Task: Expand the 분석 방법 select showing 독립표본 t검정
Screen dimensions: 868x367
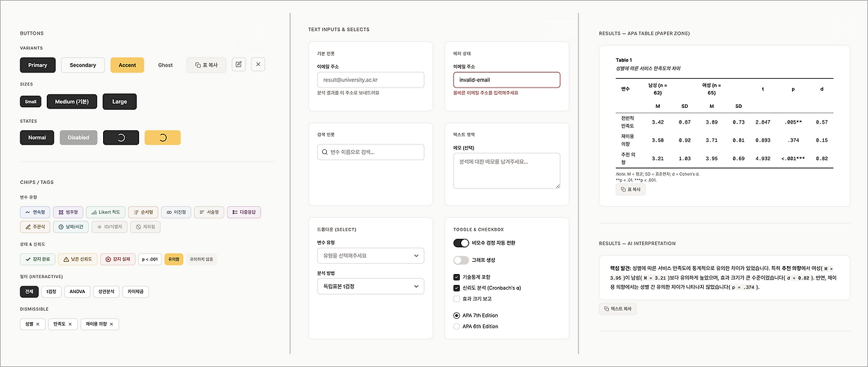Action: [370, 286]
